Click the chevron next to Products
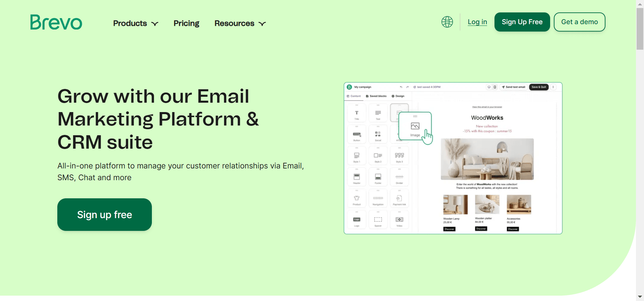 pyautogui.click(x=155, y=24)
